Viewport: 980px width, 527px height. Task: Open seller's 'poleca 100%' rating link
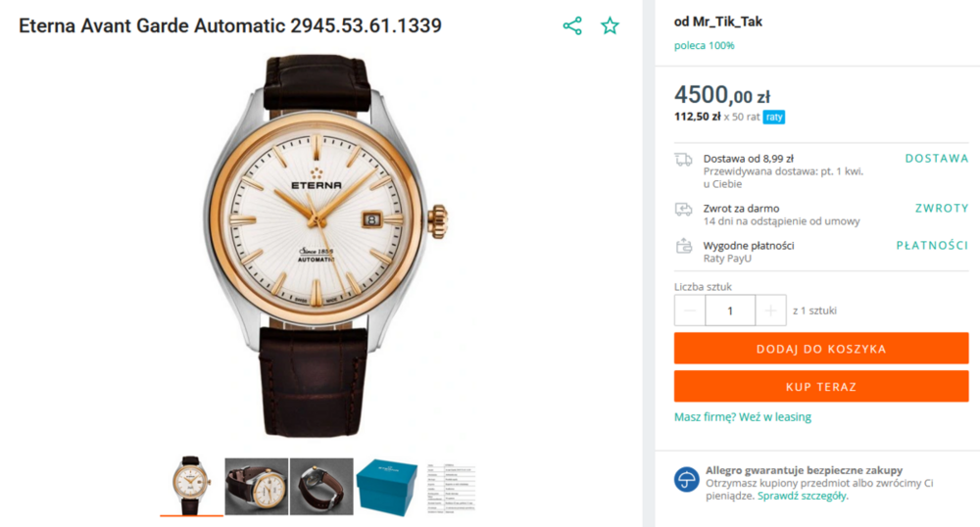tap(704, 45)
